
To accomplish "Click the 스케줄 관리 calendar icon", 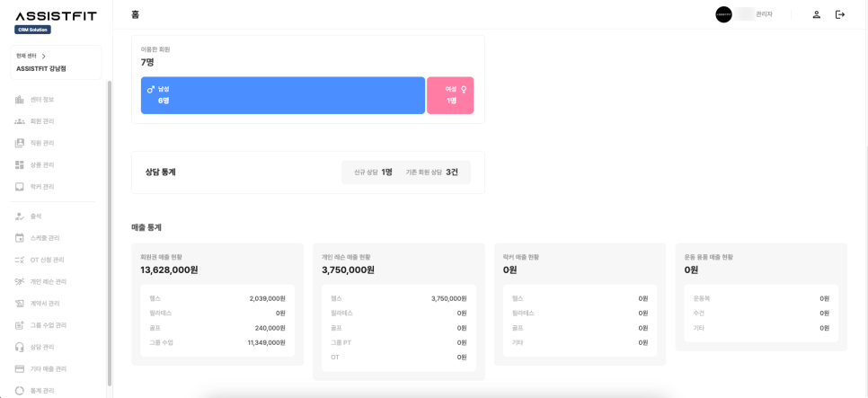I will pos(20,238).
